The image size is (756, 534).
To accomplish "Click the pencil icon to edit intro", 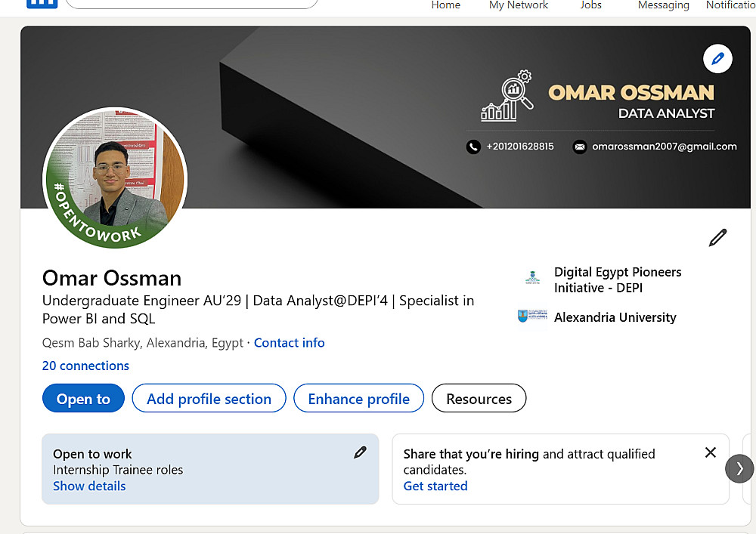I will coord(717,237).
